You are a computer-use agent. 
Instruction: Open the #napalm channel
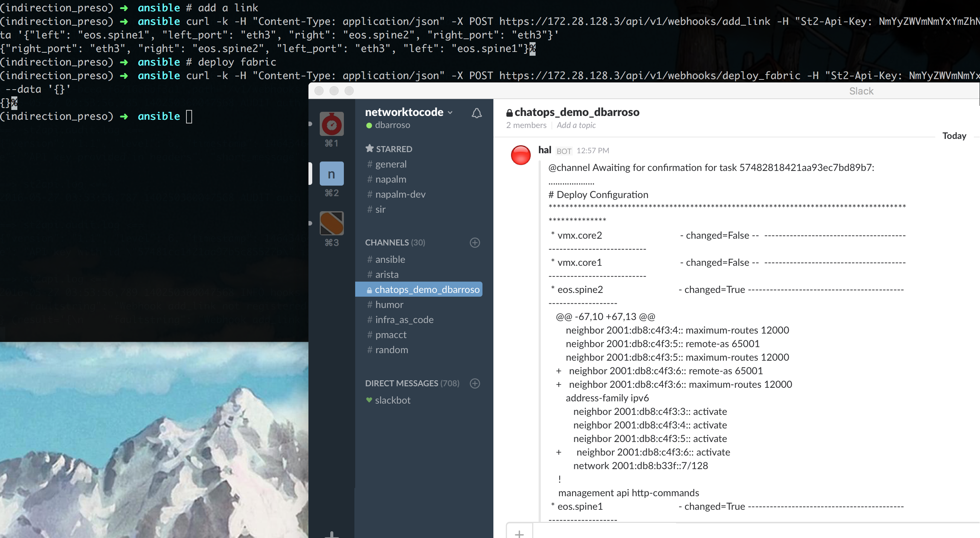pyautogui.click(x=386, y=179)
